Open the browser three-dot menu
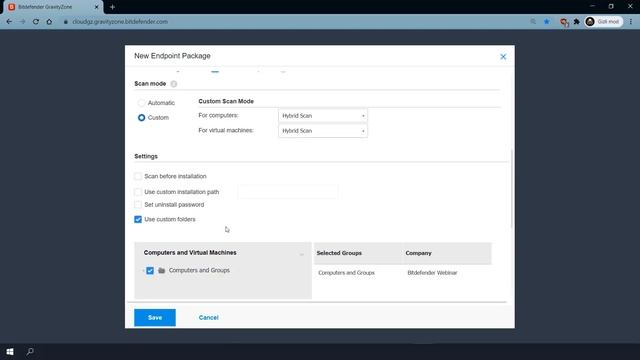The width and height of the screenshot is (640, 360). point(631,22)
